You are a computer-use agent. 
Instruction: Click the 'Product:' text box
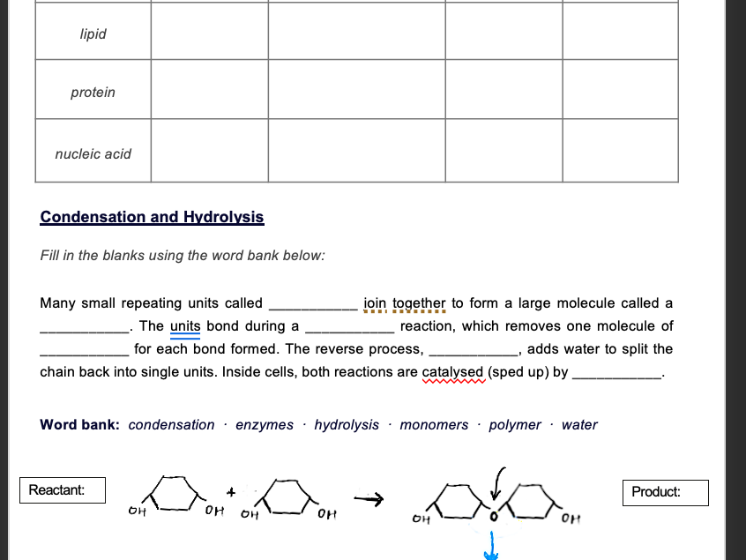click(665, 492)
